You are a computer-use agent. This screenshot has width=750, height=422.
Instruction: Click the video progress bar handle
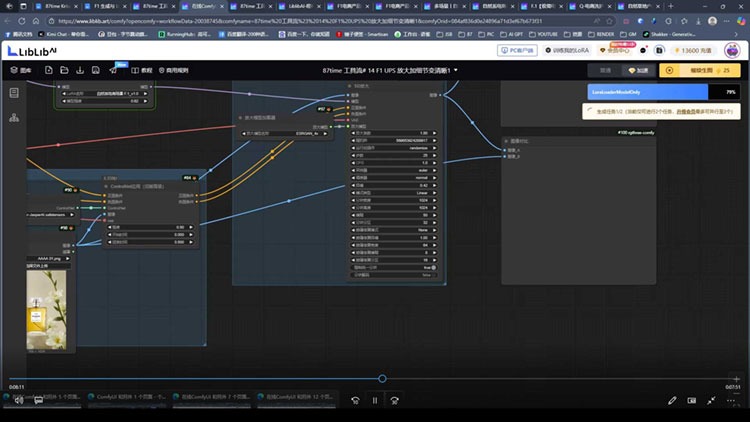[x=382, y=378]
